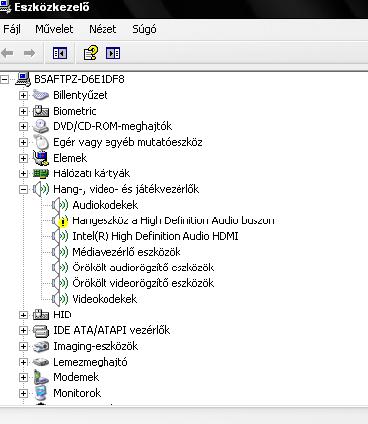
Task: Click the network card icon
Action: [x=41, y=173]
